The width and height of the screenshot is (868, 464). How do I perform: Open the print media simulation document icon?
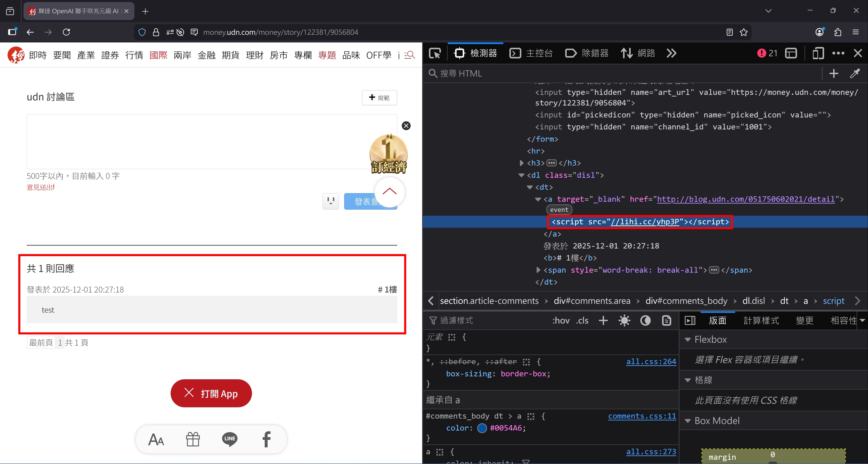(666, 321)
